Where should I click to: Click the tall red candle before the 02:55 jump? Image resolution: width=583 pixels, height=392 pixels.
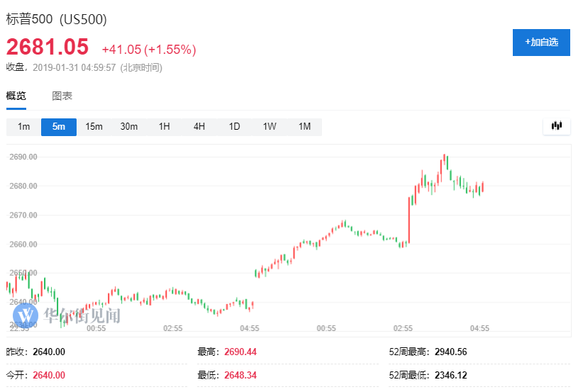tap(409, 220)
